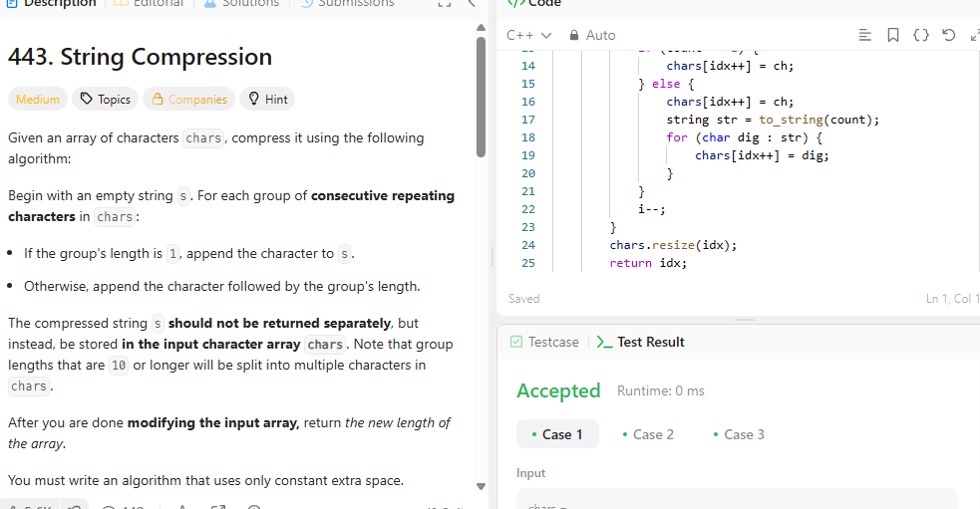The height and width of the screenshot is (509, 980).
Task: Expand the description panel with the fullscreen icon
Action: click(445, 3)
